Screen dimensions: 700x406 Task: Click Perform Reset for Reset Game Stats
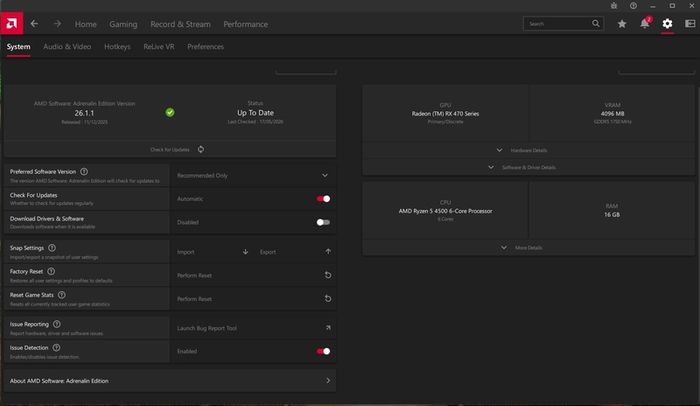[x=253, y=298]
